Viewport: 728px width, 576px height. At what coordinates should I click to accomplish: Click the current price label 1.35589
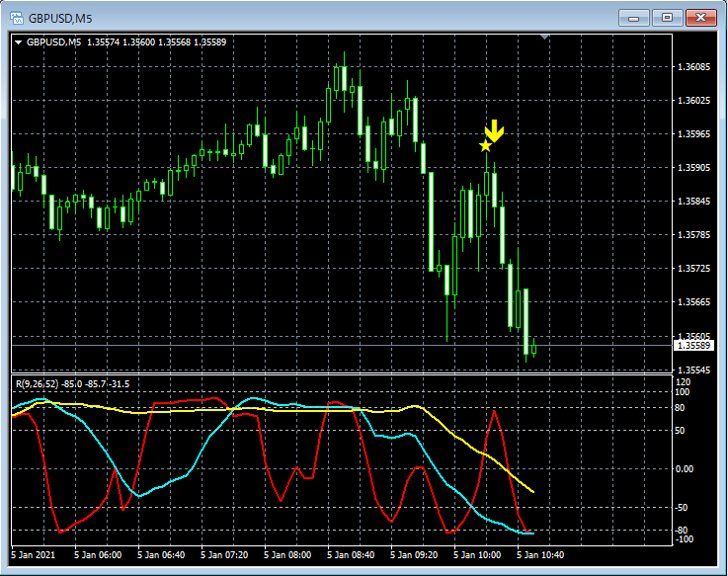tap(692, 346)
